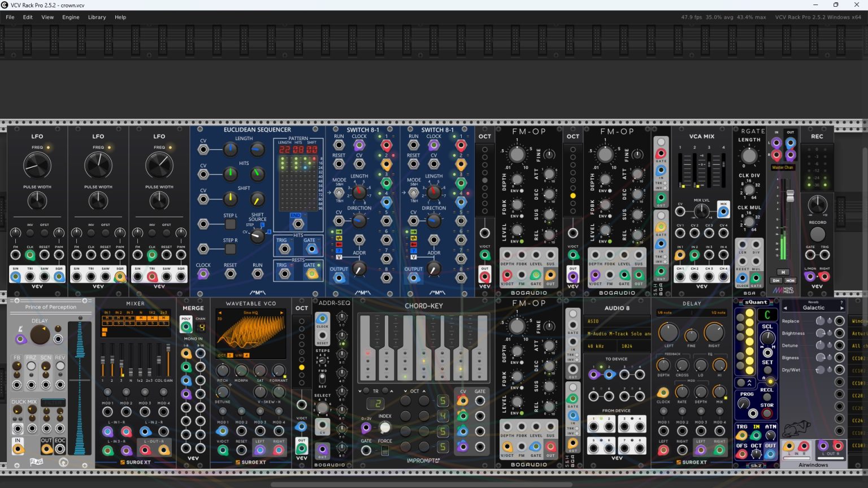Click the blue LENGTH knob on Euclidean Sequencer
Image resolution: width=868 pixels, height=488 pixels.
click(230, 149)
